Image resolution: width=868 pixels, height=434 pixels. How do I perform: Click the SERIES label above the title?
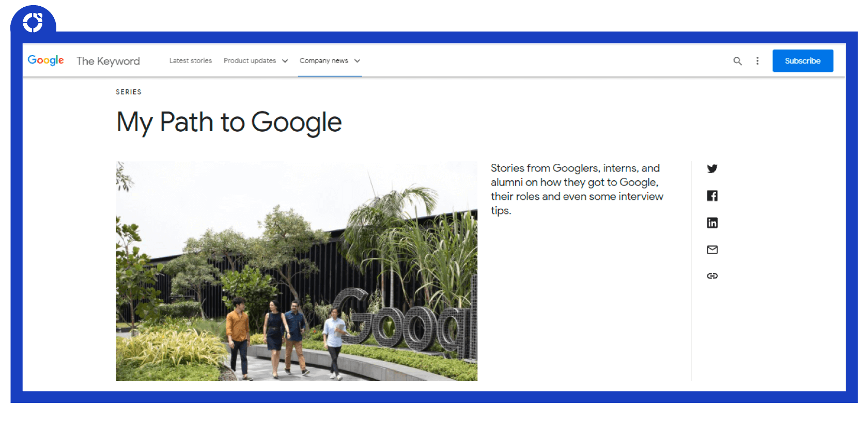tap(129, 92)
